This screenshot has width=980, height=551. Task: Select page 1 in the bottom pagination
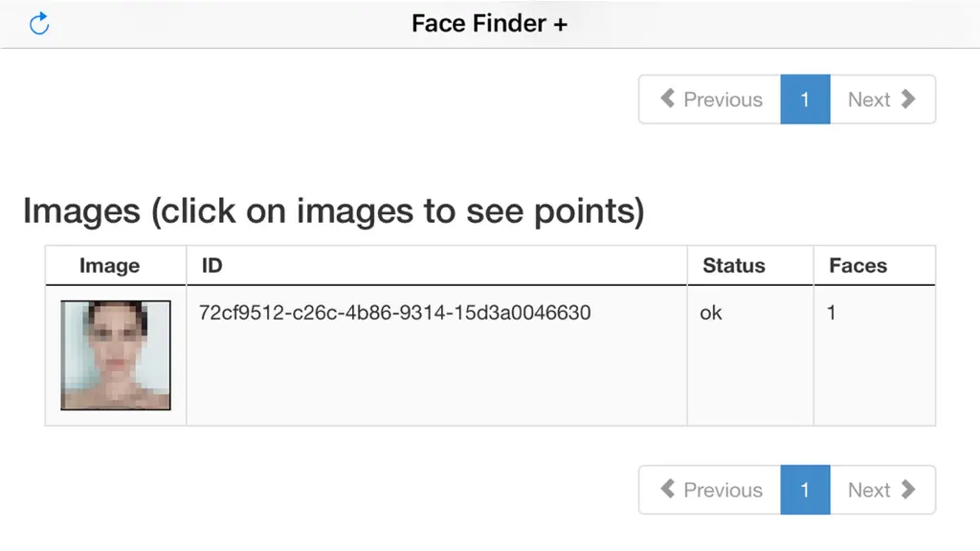pyautogui.click(x=805, y=490)
